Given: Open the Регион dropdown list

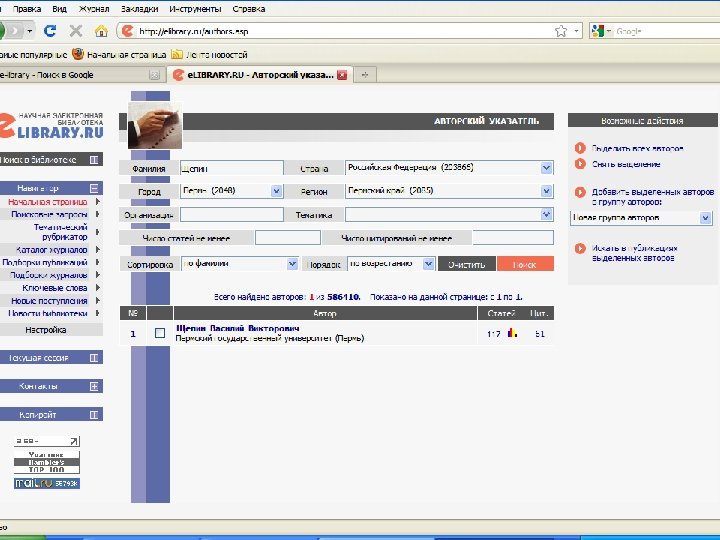Looking at the screenshot, I should 546,191.
